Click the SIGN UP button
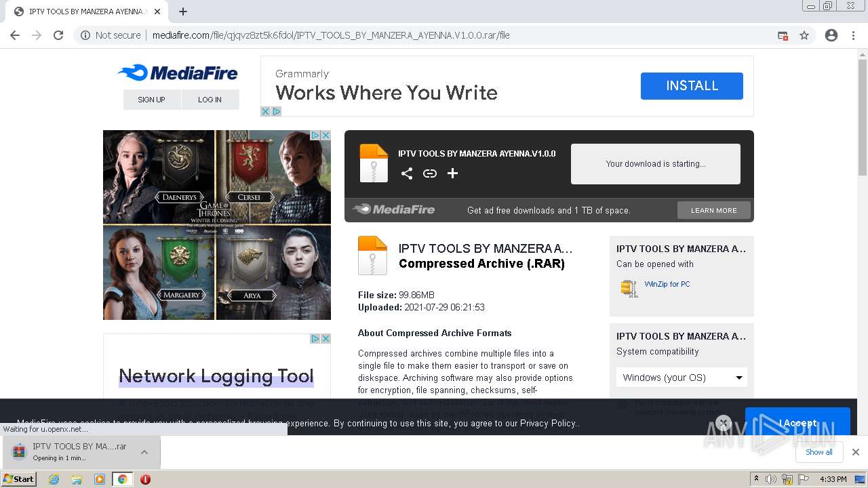The height and width of the screenshot is (488, 868). [x=151, y=100]
